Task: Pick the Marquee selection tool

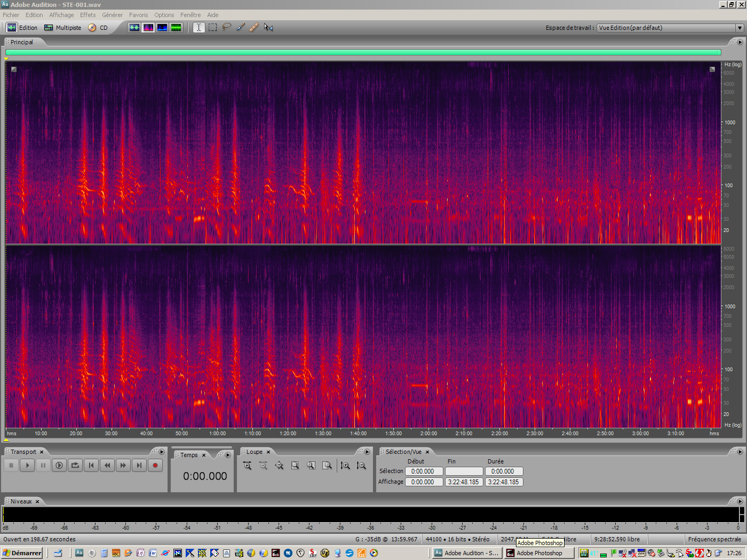Action: 212,27
